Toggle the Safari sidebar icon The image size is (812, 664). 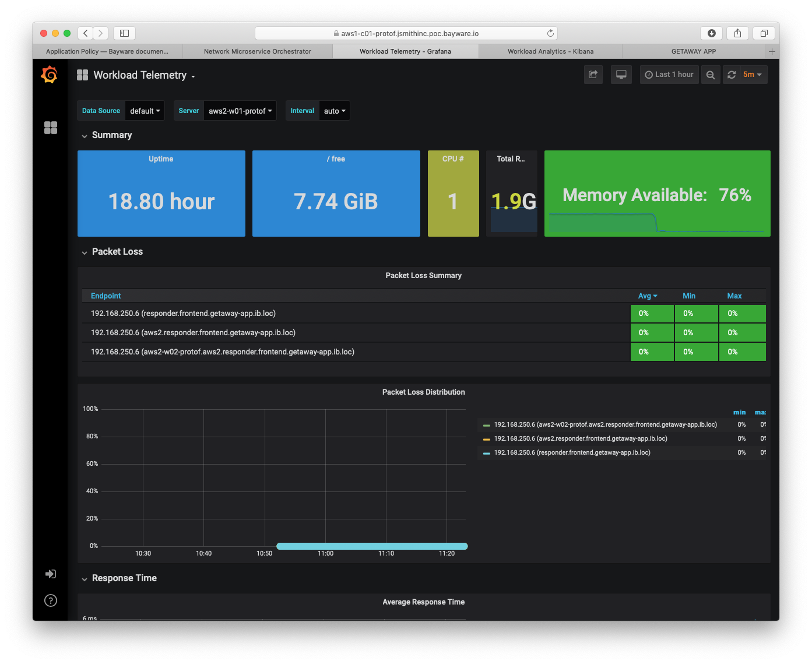tap(124, 33)
